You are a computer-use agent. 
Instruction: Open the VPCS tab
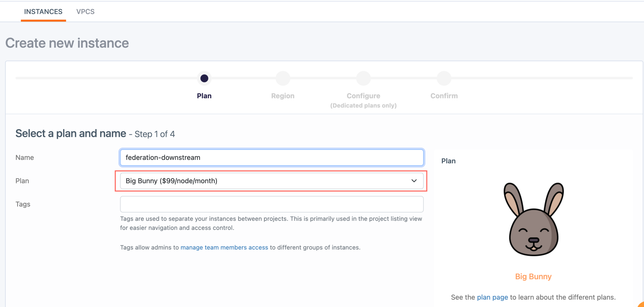pyautogui.click(x=85, y=12)
